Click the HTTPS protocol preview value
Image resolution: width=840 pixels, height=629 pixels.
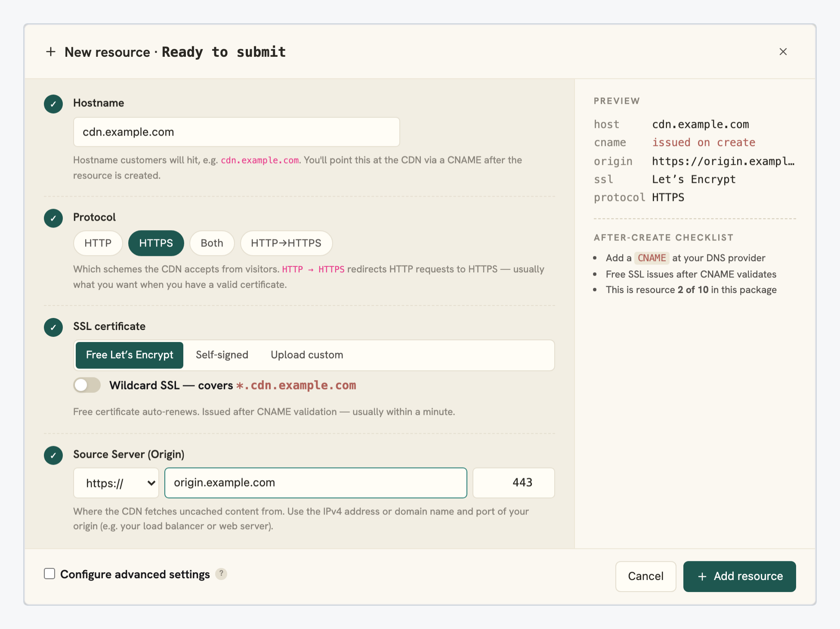[x=668, y=197]
